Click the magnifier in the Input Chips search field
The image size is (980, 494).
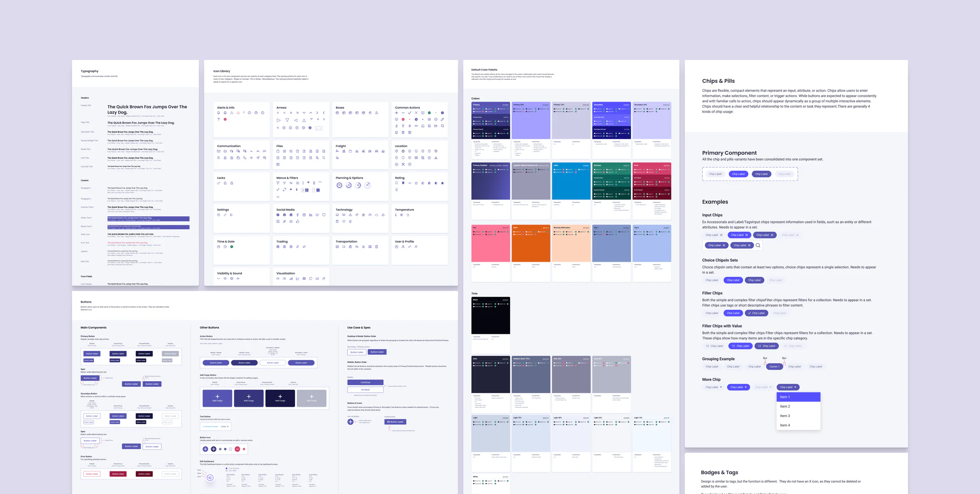(758, 246)
